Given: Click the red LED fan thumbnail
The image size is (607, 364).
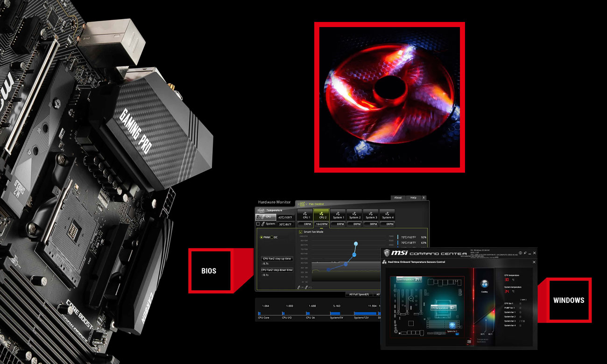Looking at the screenshot, I should [390, 97].
